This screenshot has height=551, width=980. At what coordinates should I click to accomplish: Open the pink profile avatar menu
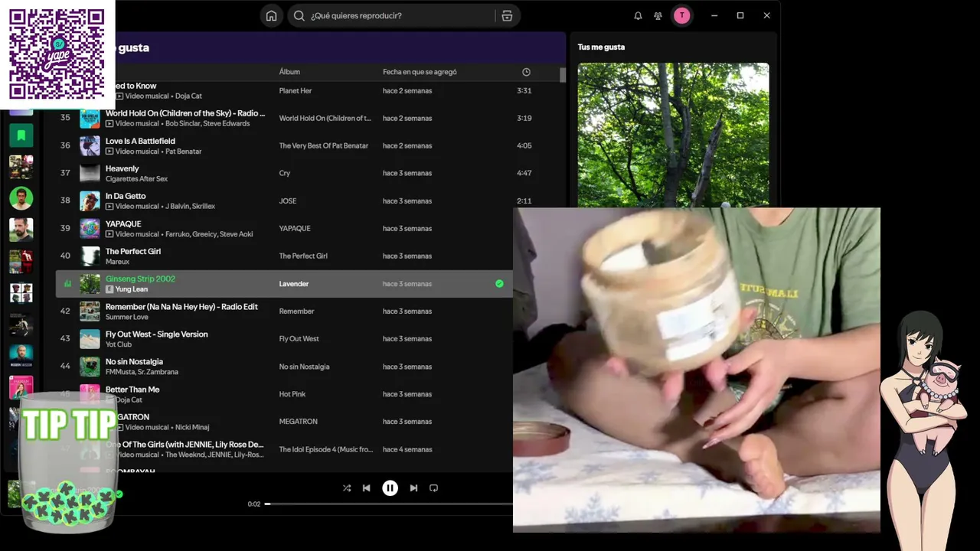click(x=681, y=15)
